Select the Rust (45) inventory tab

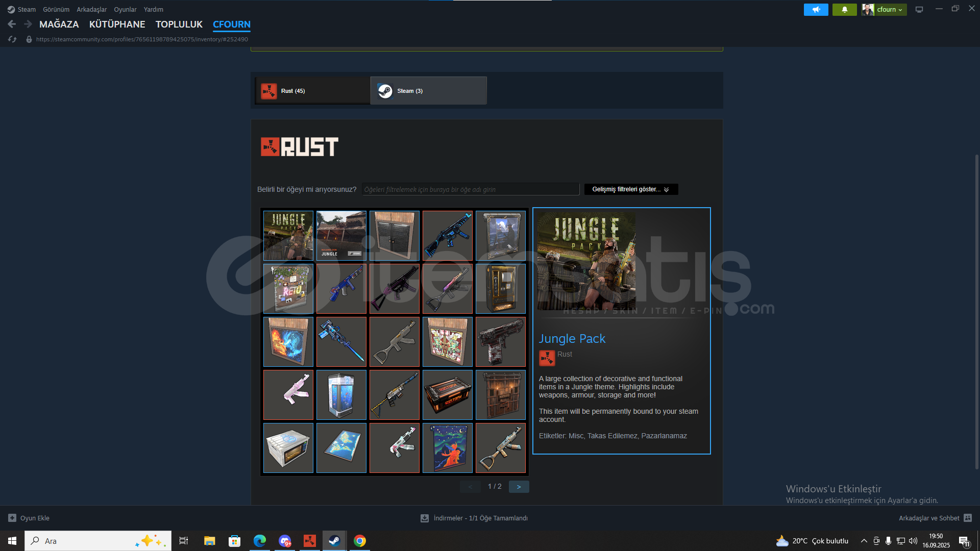[x=312, y=91]
